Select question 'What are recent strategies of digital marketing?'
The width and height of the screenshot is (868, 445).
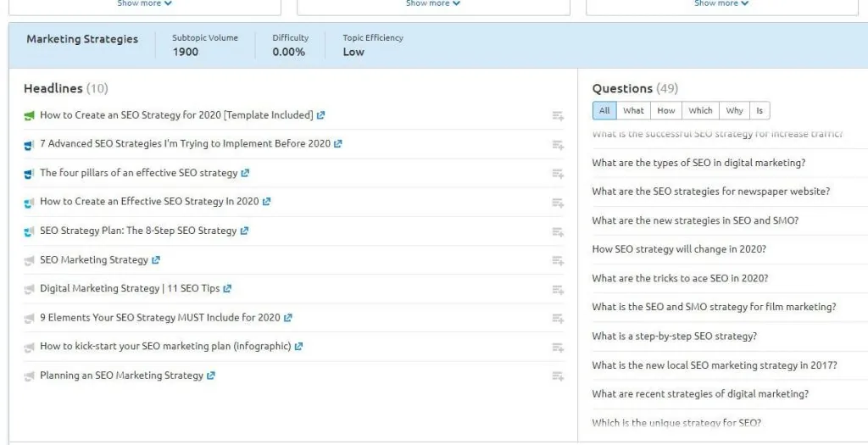tap(700, 394)
